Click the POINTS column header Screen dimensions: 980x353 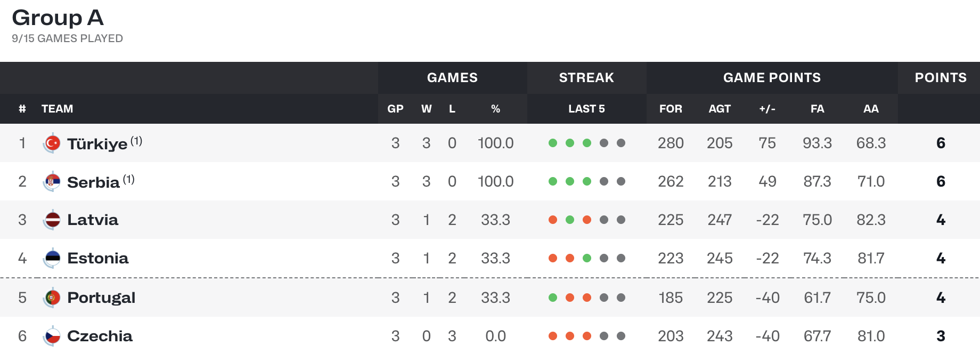pos(941,77)
